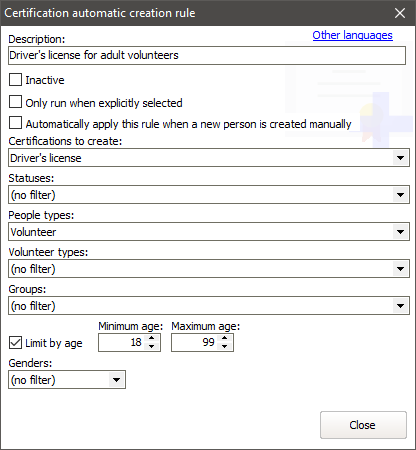Expand the Statuses filter dropdown

(x=401, y=195)
